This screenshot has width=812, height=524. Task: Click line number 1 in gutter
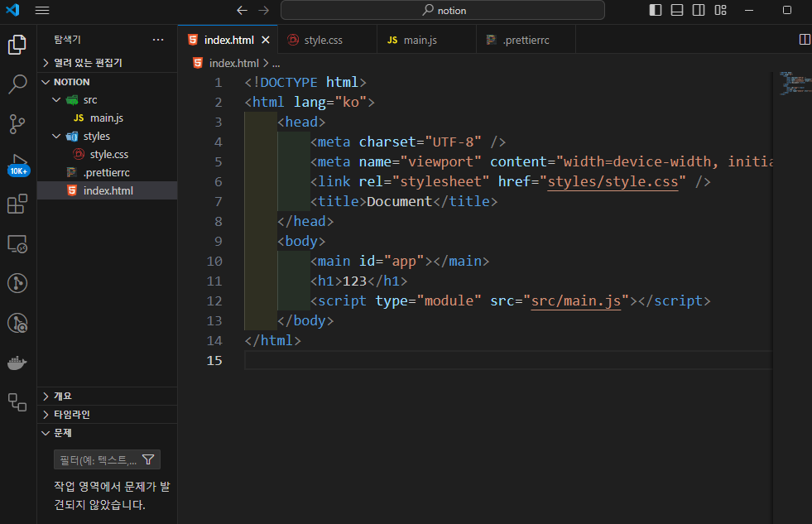(218, 83)
